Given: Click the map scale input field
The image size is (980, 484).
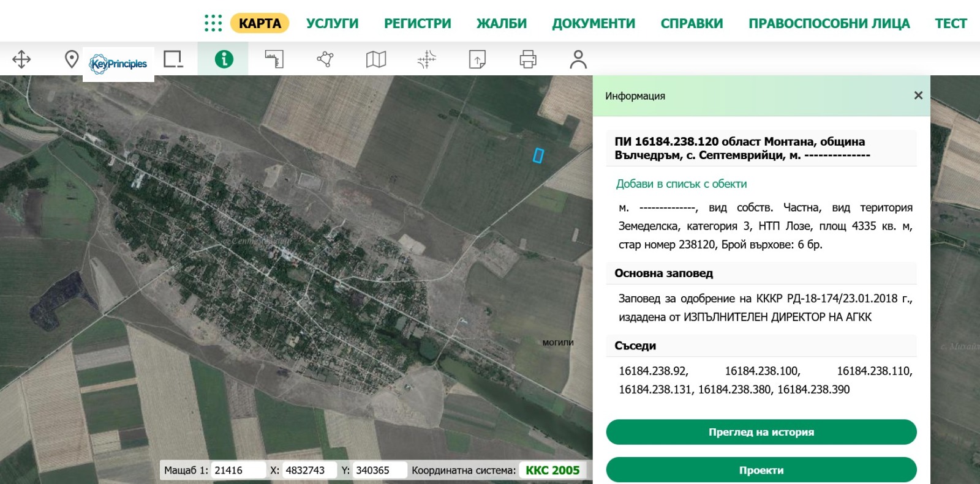Looking at the screenshot, I should click(238, 470).
